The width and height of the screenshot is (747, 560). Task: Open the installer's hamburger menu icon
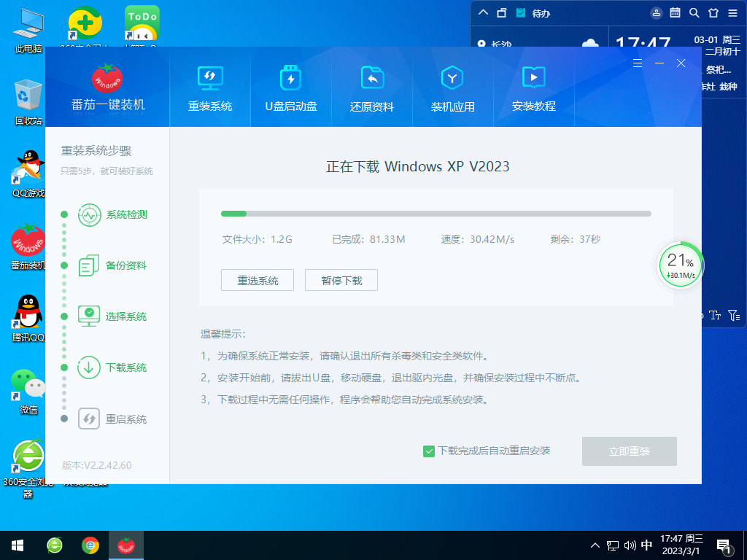(638, 63)
